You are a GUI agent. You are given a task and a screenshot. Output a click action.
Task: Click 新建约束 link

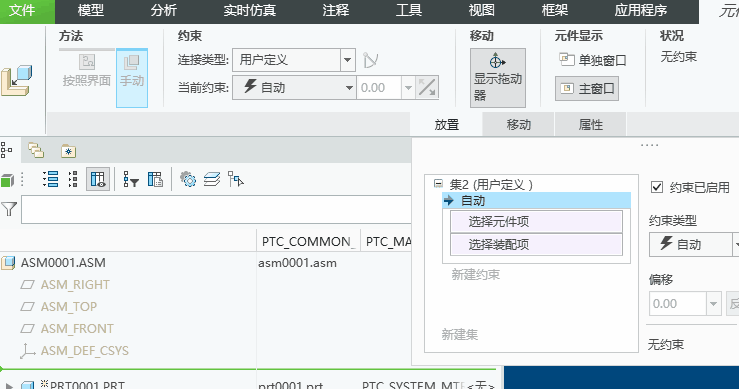point(476,274)
